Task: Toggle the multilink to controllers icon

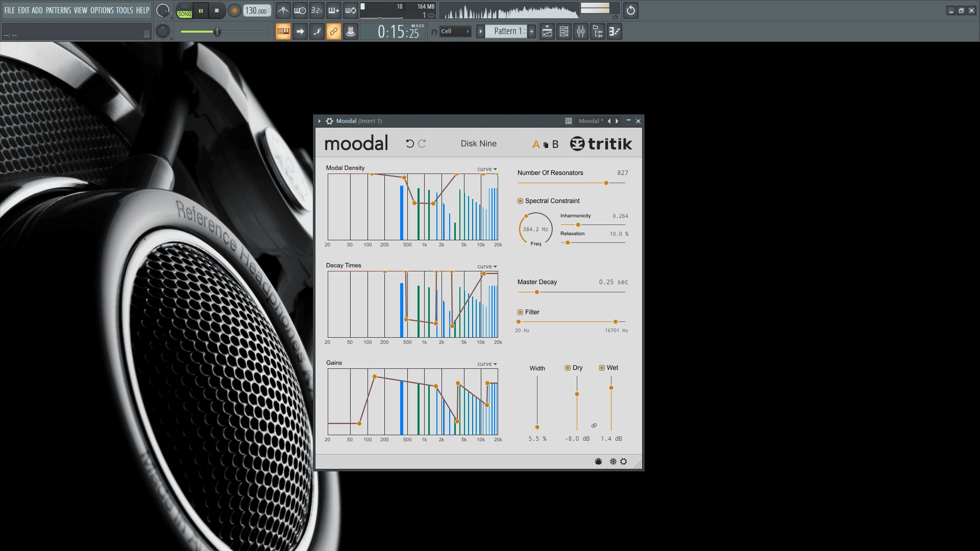Action: [334, 32]
